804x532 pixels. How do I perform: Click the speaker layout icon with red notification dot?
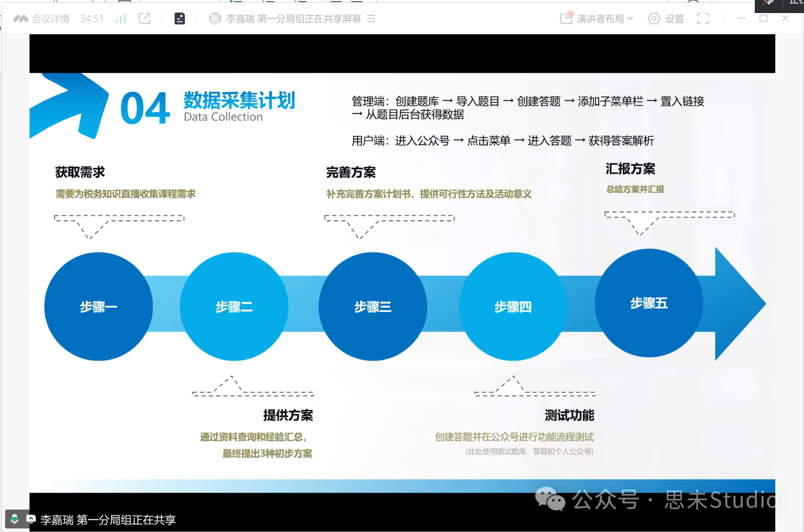coord(566,18)
